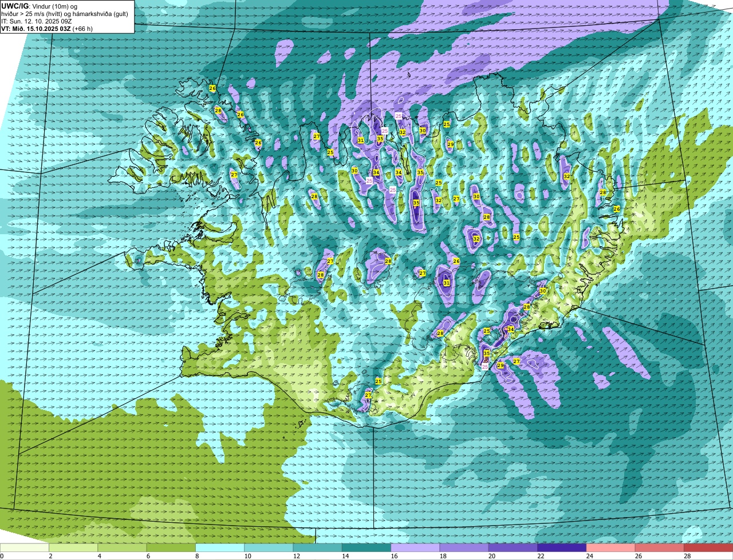733x560 pixels.
Task: Select the 8–10 m/s pale cyan legend swatch
Action: coord(220,547)
